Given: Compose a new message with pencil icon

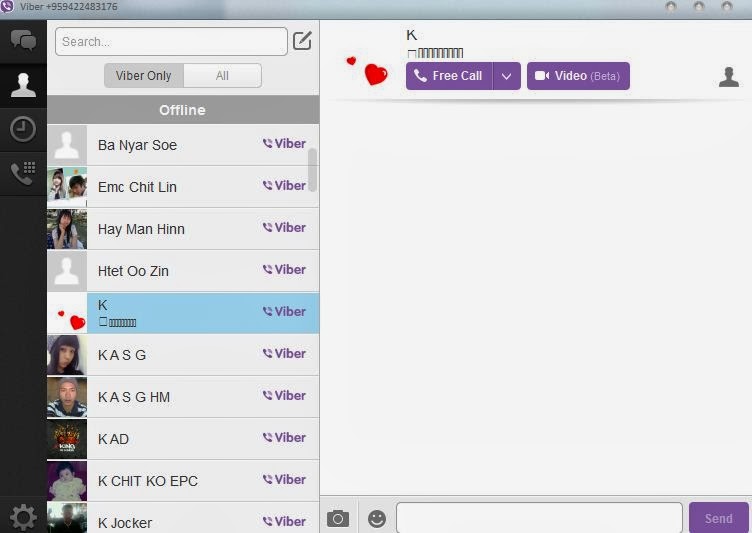Looking at the screenshot, I should point(302,41).
